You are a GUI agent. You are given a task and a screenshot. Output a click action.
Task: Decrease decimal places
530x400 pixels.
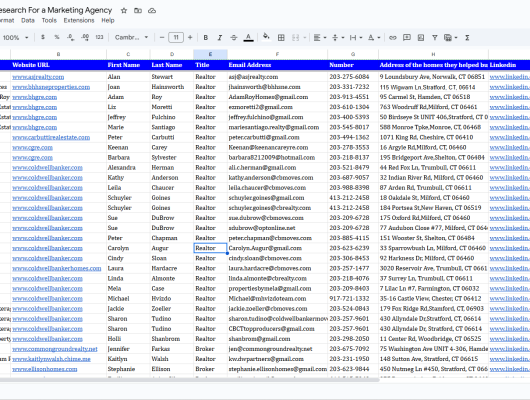pos(71,37)
